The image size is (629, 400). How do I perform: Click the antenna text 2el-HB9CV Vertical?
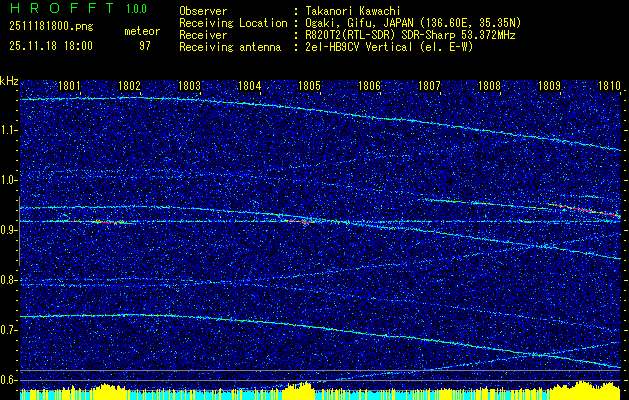coord(359,47)
